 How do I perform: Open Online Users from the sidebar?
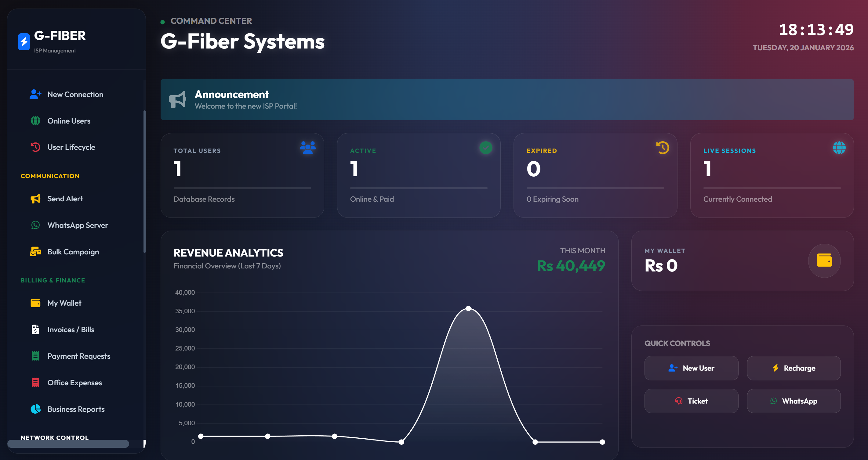click(69, 120)
